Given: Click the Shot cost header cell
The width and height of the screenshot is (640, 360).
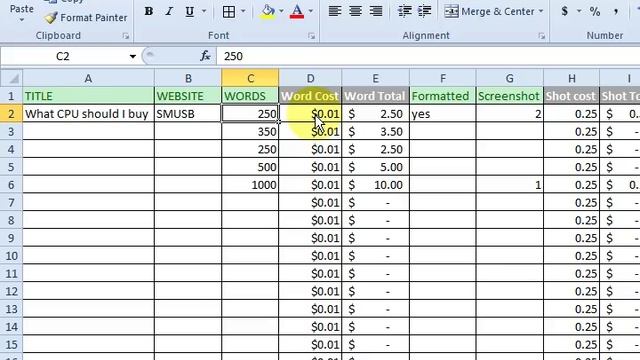Looking at the screenshot, I should [571, 96].
